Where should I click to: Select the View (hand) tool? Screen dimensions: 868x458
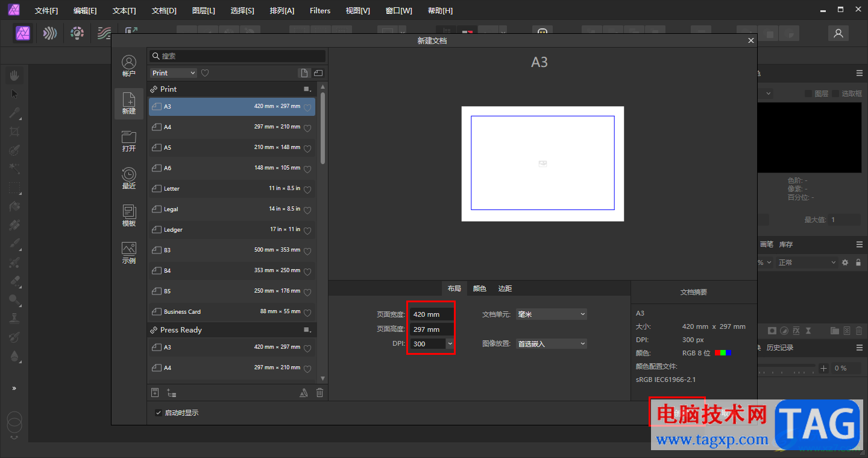[x=14, y=75]
